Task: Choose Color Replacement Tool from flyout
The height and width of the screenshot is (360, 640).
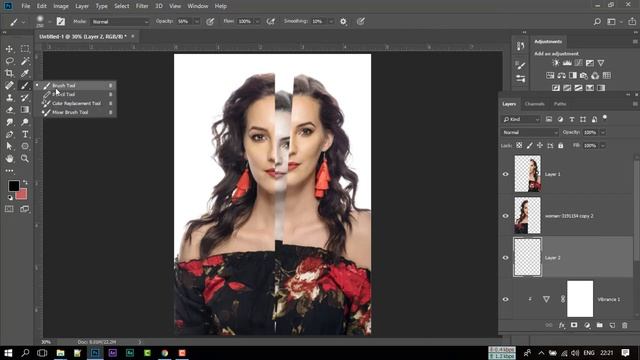Action: (75, 103)
